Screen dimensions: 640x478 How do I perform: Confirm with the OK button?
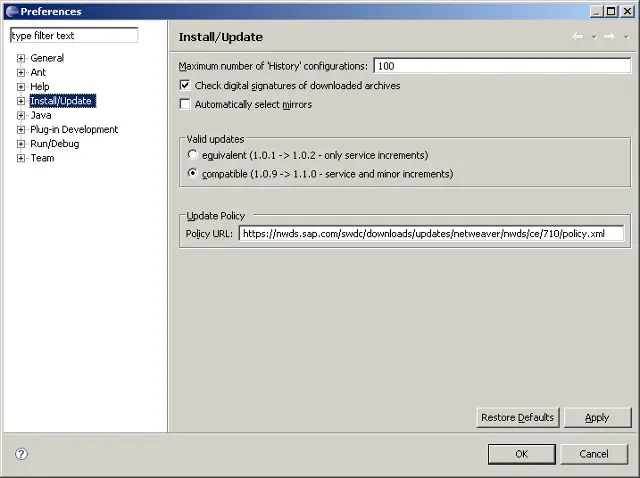click(x=522, y=454)
